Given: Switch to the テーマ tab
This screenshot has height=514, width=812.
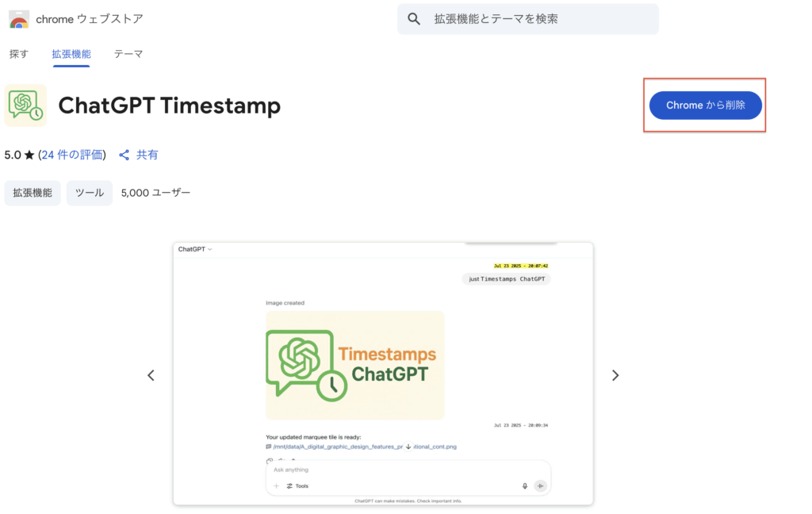Looking at the screenshot, I should (128, 54).
